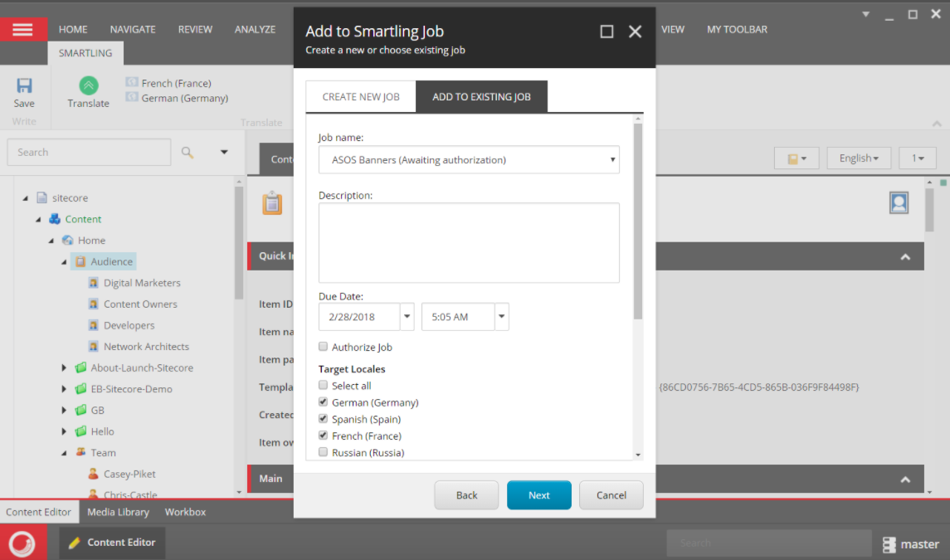
Task: Click the Back button
Action: [x=466, y=495]
